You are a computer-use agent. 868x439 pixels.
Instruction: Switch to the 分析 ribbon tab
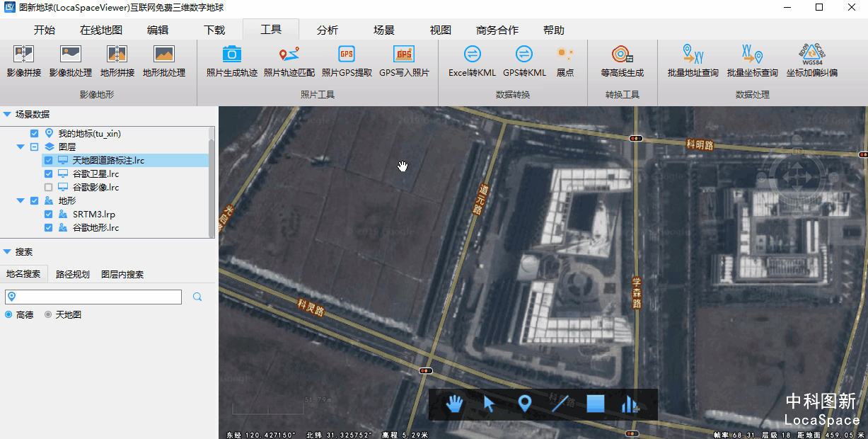click(325, 30)
